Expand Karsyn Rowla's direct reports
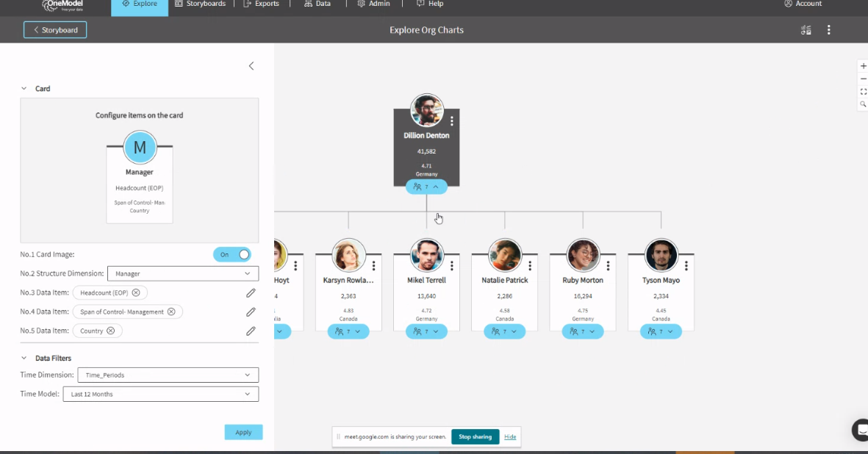The width and height of the screenshot is (868, 454). [348, 332]
